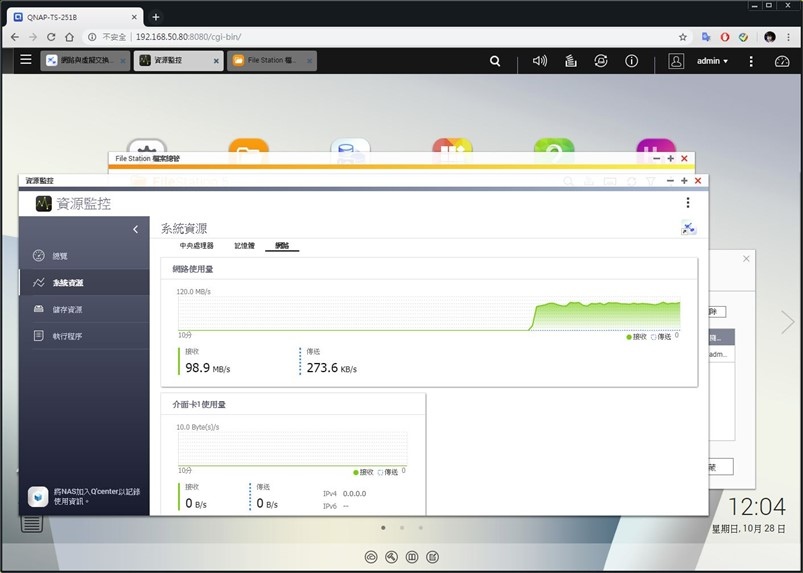Viewport: 803px width, 573px height.
Task: Click the network view icon beside 系統資源
Action: pyautogui.click(x=688, y=228)
